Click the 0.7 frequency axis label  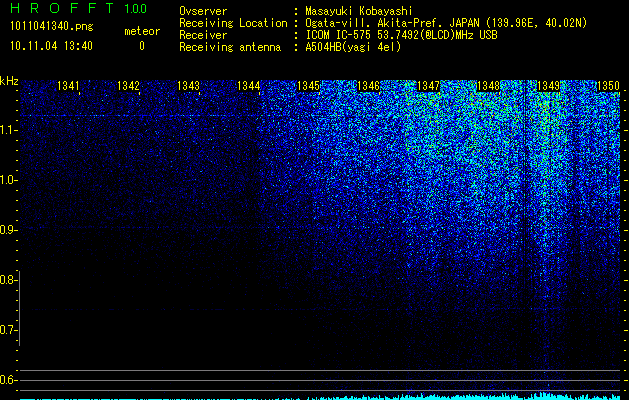pos(8,330)
